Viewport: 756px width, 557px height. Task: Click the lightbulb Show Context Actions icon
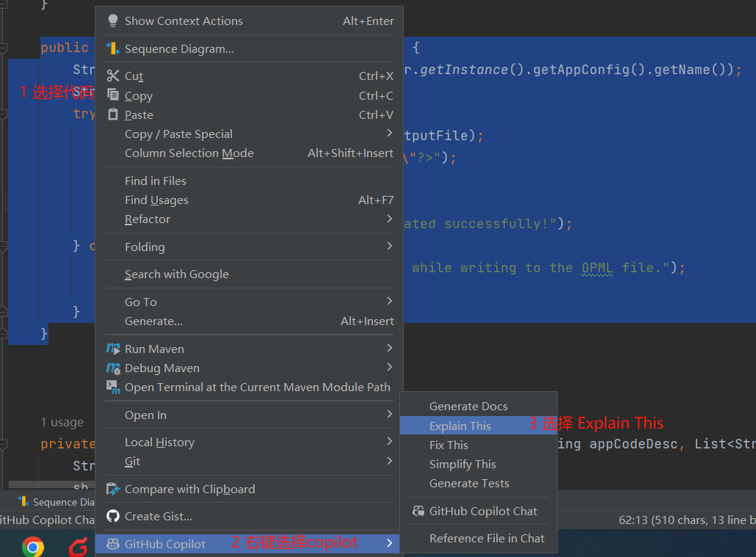click(112, 21)
